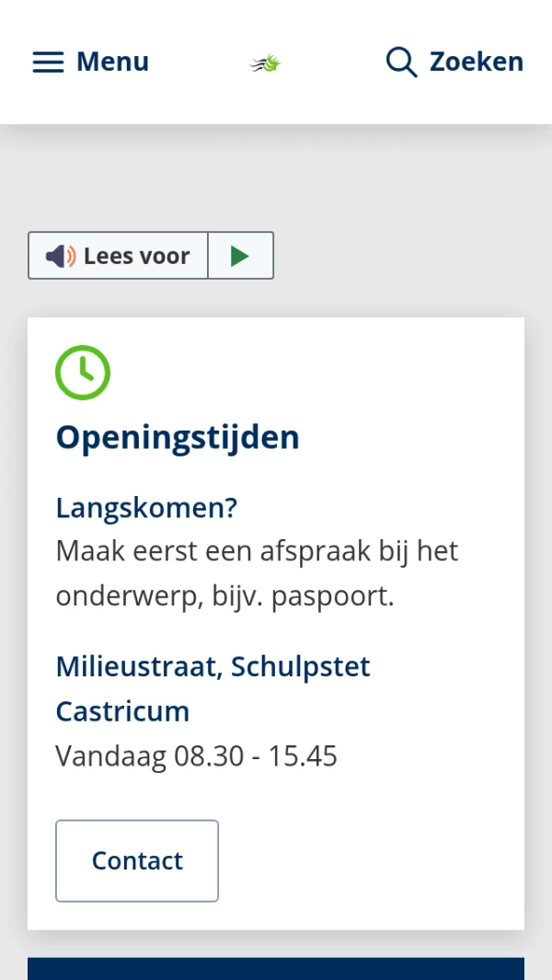This screenshot has height=980, width=552.
Task: Click today's hours Vandaag 08.30 - 15.45
Action: 196,756
